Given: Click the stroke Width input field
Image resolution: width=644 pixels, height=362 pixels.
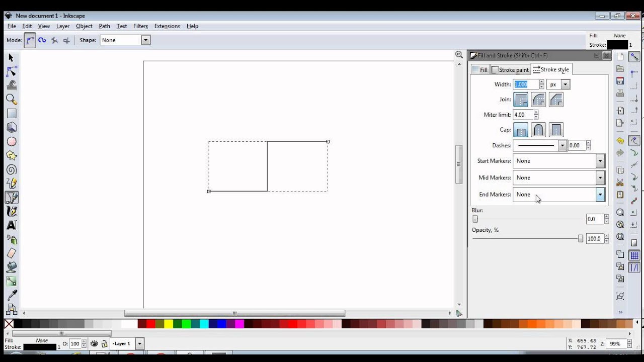Looking at the screenshot, I should pyautogui.click(x=526, y=84).
